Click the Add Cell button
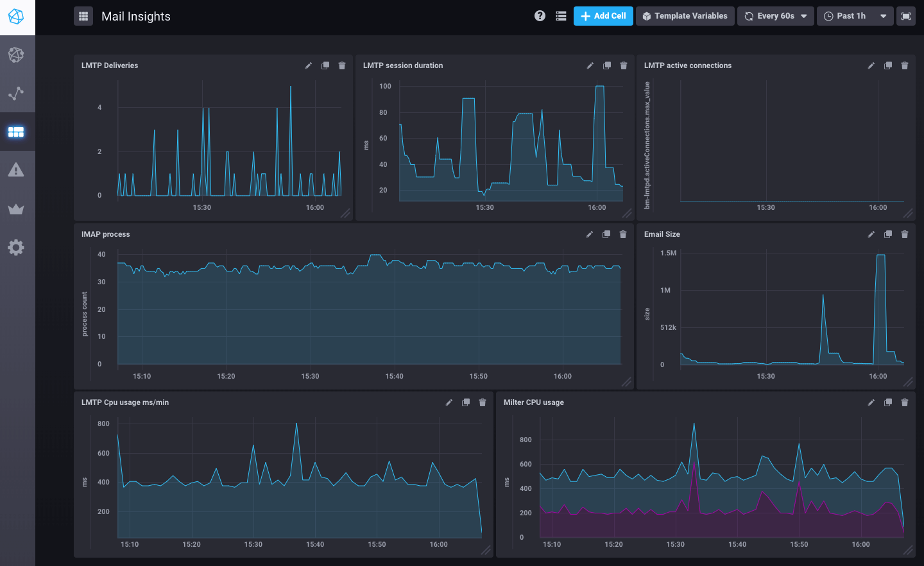The image size is (924, 566). (x=603, y=16)
